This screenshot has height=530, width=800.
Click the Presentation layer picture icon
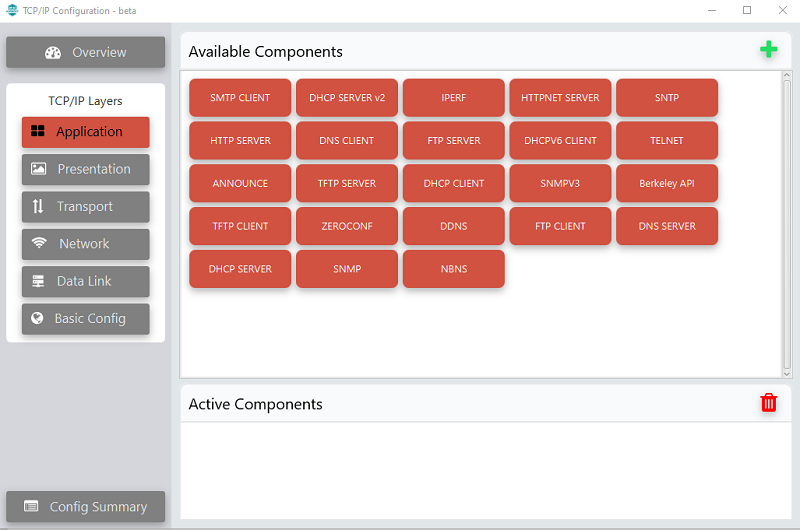(38, 169)
